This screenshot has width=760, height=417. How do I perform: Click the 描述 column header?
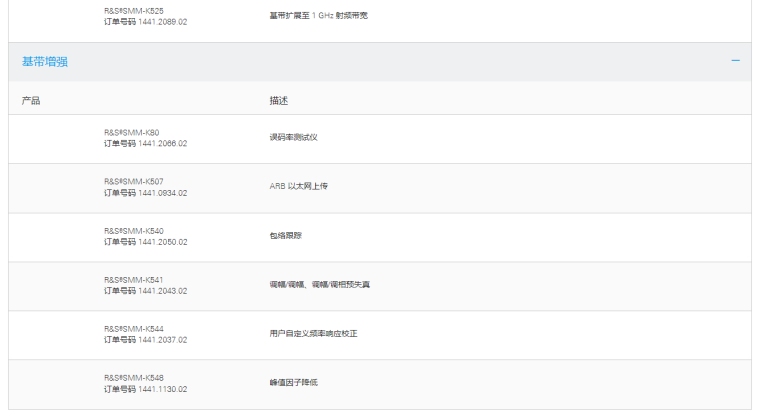click(266, 101)
